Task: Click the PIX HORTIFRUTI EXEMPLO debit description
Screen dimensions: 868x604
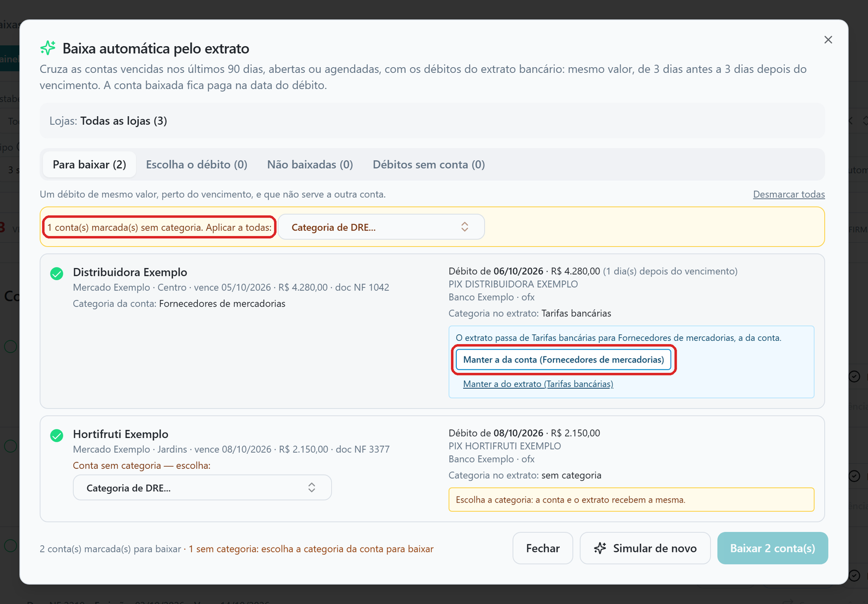Action: click(x=505, y=446)
